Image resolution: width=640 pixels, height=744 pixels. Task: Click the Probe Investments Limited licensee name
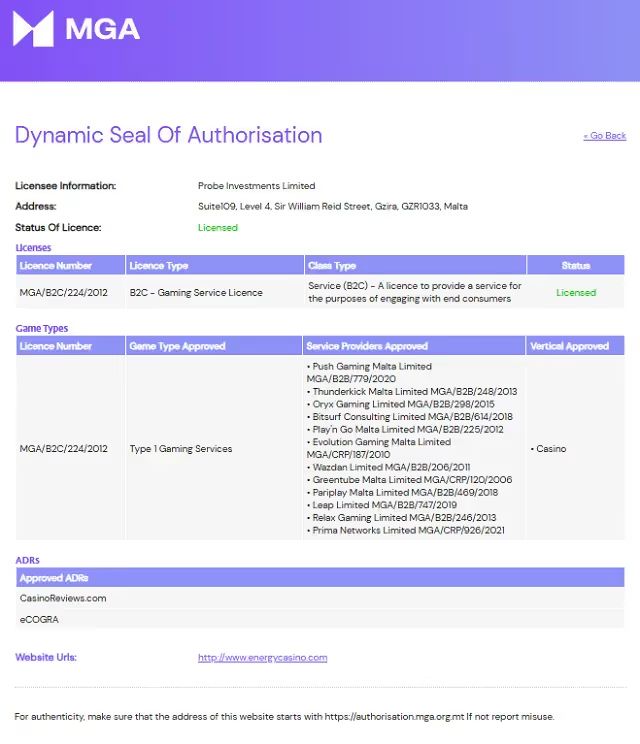(256, 186)
